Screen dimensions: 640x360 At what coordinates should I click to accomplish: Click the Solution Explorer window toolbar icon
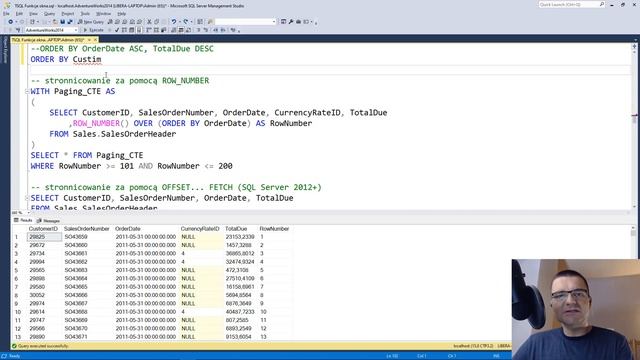(x=283, y=22)
